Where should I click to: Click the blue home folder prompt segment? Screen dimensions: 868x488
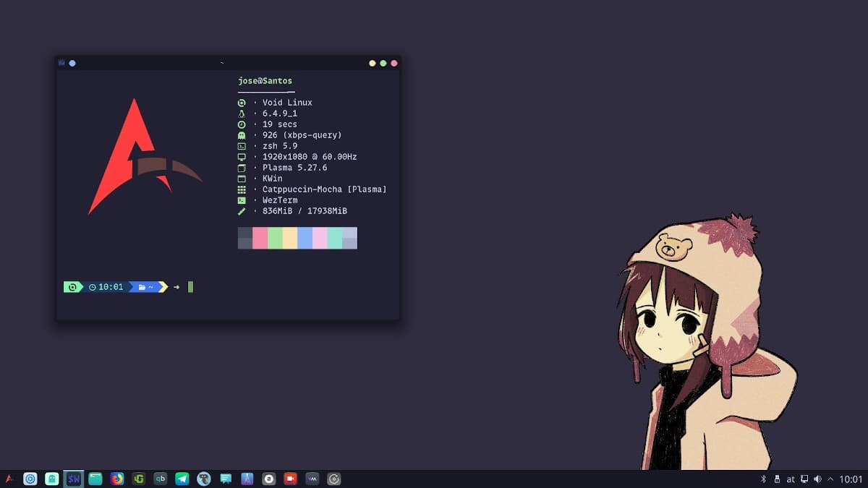click(146, 287)
